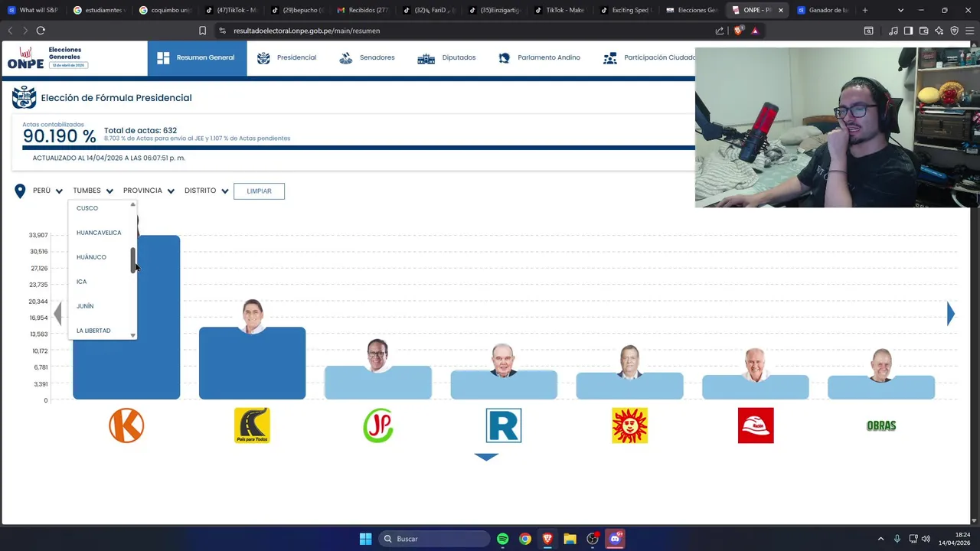
Task: Switch to the 'Ganador de la' tab
Action: click(x=823, y=10)
